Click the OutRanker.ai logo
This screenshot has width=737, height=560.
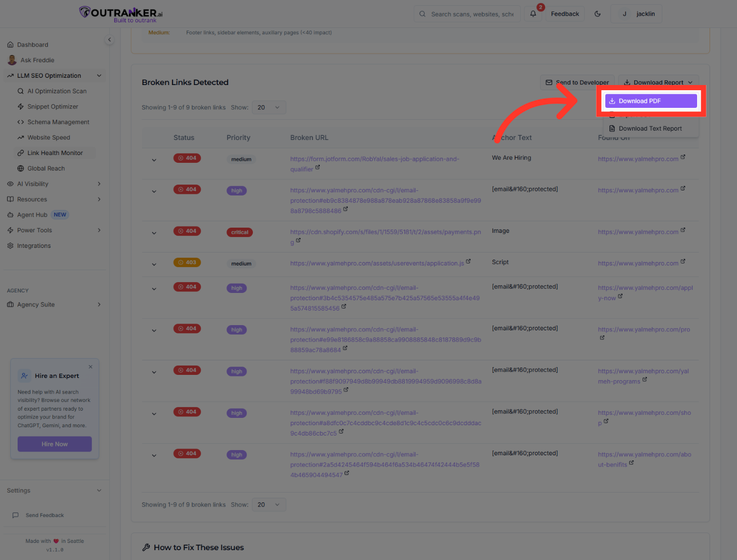(x=121, y=14)
